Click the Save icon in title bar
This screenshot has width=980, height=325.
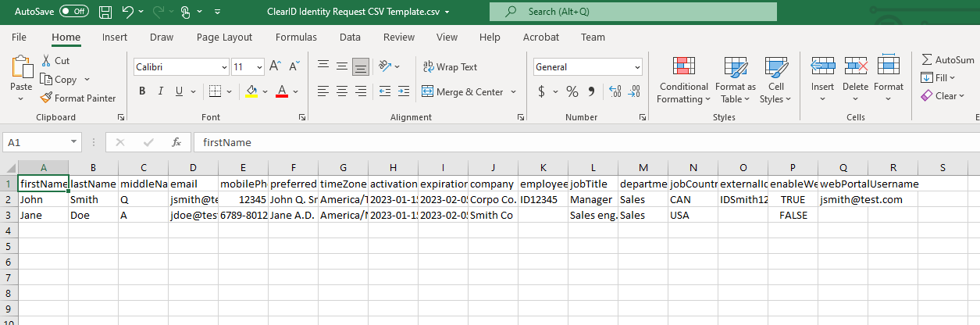[x=105, y=12]
